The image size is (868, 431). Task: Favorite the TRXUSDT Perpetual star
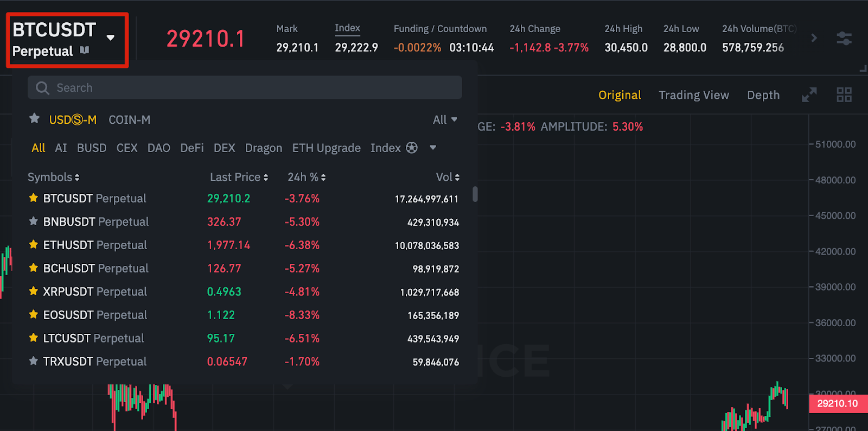(34, 361)
